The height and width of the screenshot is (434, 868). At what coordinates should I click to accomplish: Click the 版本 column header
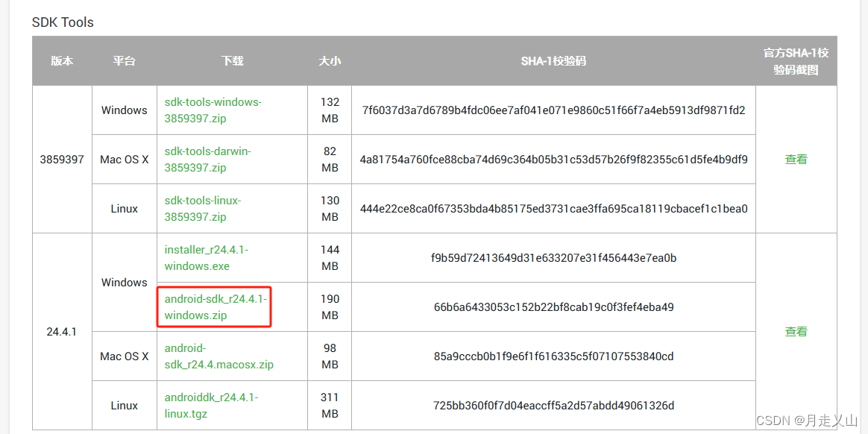coord(62,61)
